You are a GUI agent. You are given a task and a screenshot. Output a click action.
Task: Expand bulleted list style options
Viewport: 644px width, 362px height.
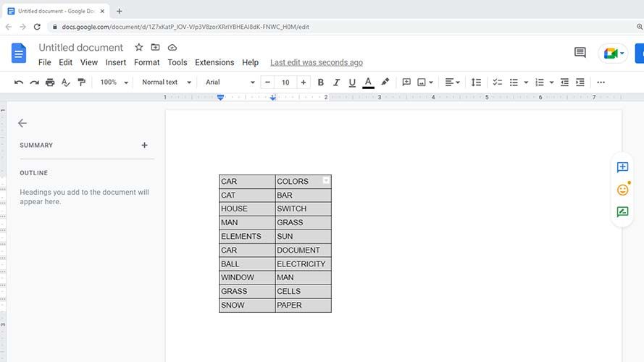tap(526, 83)
